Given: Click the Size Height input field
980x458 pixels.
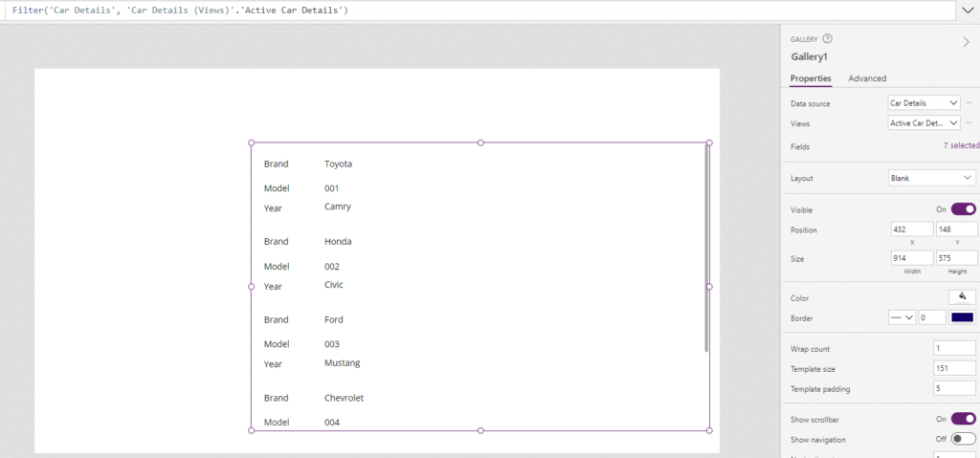Looking at the screenshot, I should 956,258.
